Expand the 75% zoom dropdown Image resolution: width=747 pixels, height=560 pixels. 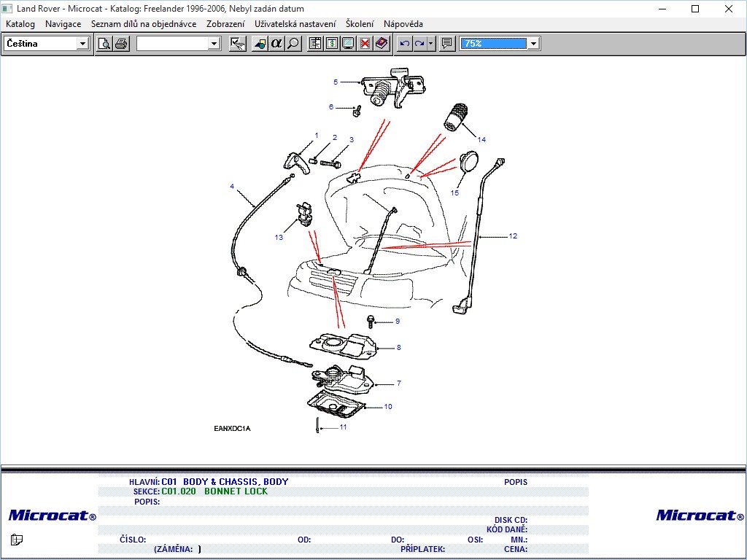point(534,44)
